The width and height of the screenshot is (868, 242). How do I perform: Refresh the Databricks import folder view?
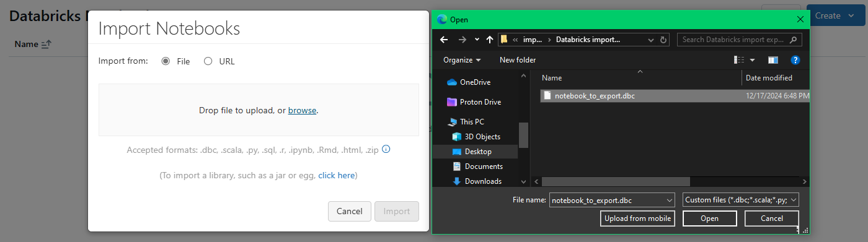[x=664, y=40]
